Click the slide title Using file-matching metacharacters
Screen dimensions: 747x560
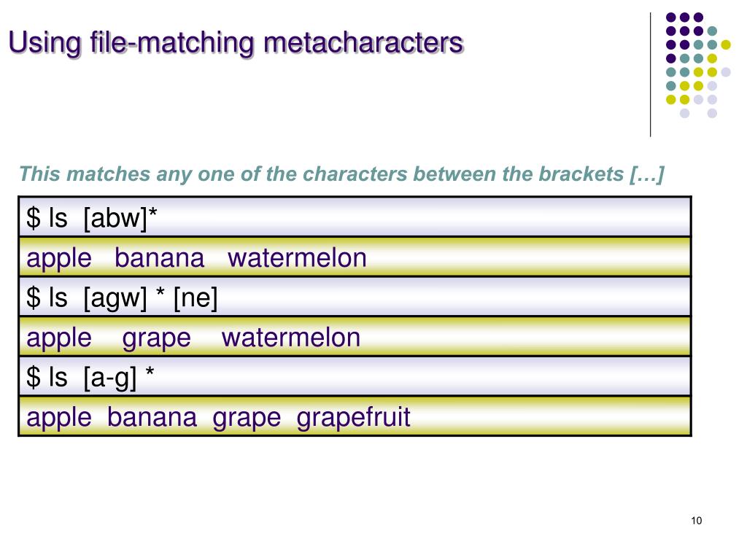(x=236, y=43)
